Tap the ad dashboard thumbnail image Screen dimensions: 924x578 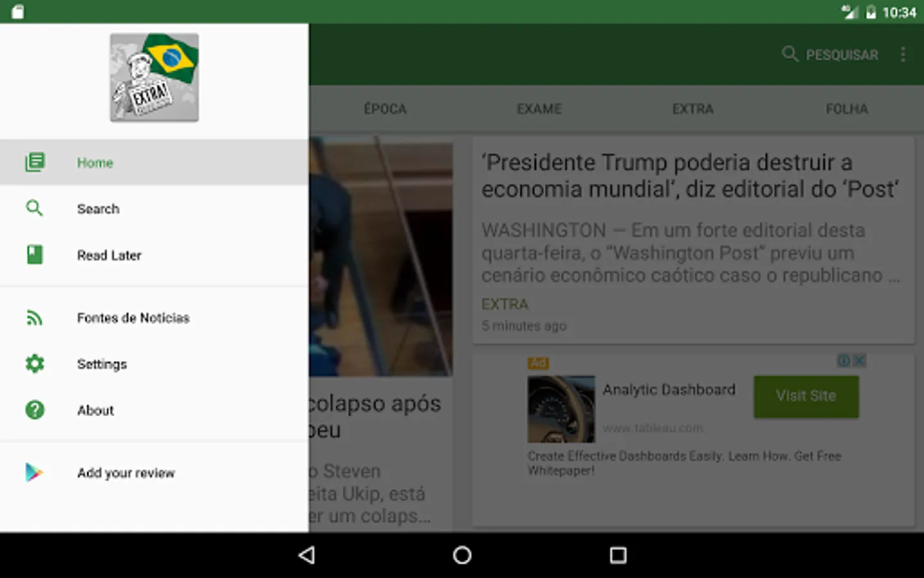tap(561, 409)
